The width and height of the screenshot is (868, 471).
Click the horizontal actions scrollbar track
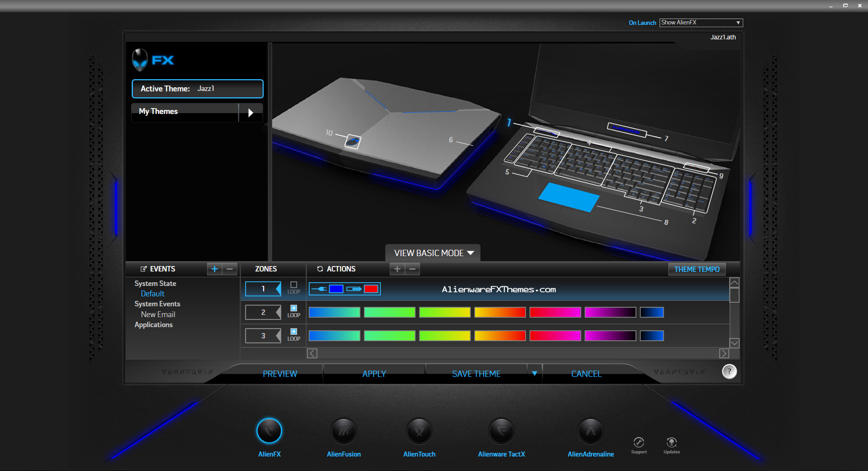[x=518, y=353]
